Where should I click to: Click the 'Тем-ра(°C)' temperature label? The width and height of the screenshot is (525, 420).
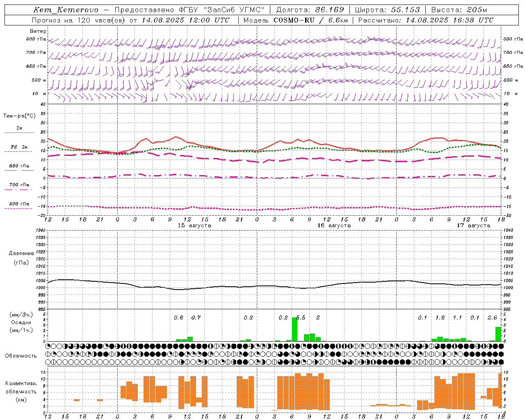tap(19, 116)
